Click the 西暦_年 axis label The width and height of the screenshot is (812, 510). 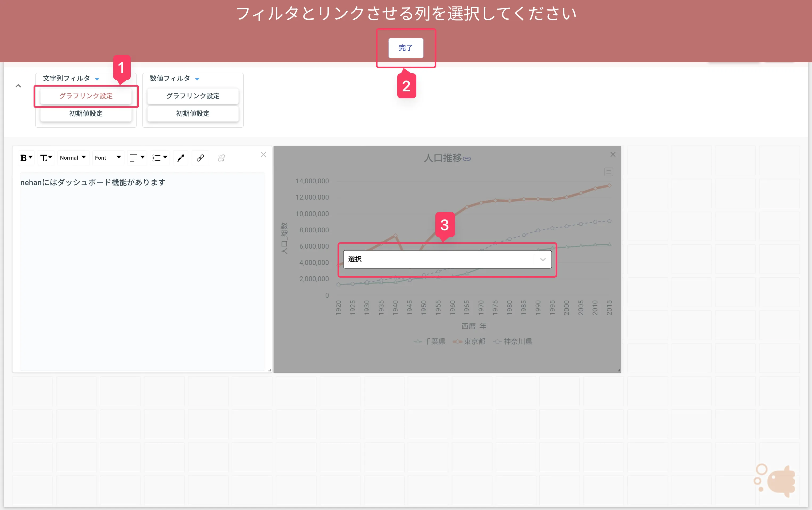pos(474,326)
